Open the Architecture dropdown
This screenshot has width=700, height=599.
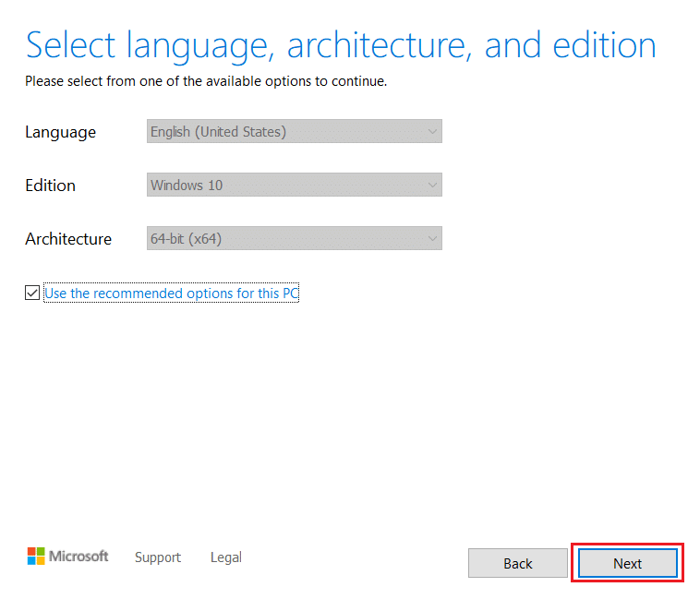tap(295, 238)
